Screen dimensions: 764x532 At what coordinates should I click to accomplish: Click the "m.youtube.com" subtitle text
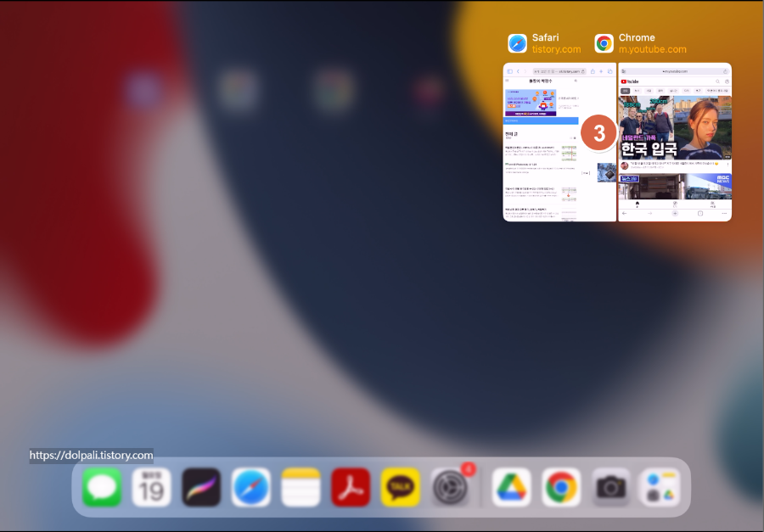point(653,49)
